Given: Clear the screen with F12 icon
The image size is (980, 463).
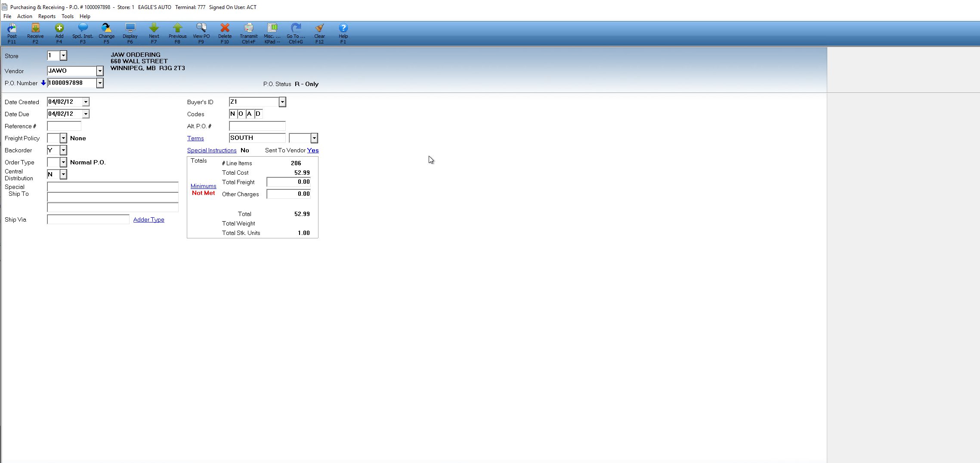Looking at the screenshot, I should pyautogui.click(x=319, y=34).
